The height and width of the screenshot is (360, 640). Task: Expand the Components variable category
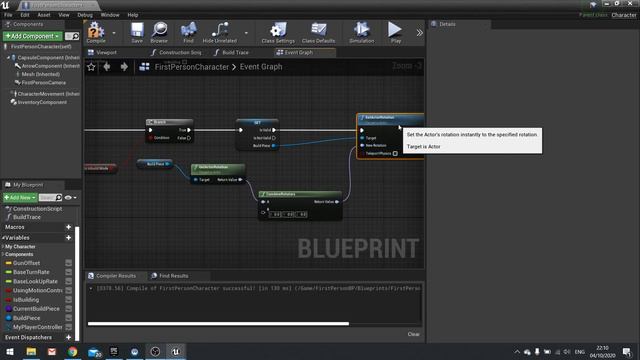3,254
